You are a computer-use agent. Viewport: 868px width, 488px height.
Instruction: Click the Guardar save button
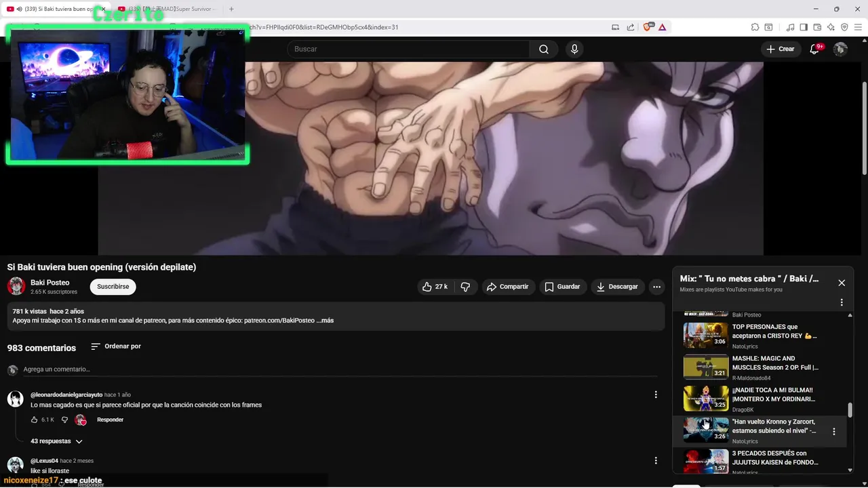click(562, 287)
